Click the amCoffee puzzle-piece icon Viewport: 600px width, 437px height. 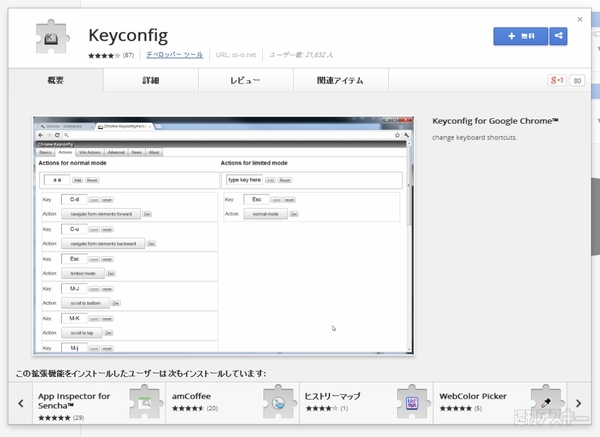(279, 402)
